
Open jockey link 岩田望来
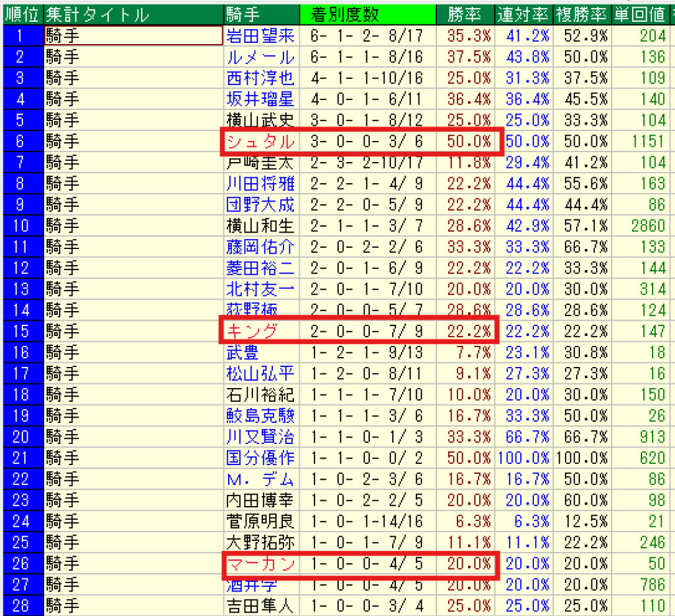coord(260,36)
